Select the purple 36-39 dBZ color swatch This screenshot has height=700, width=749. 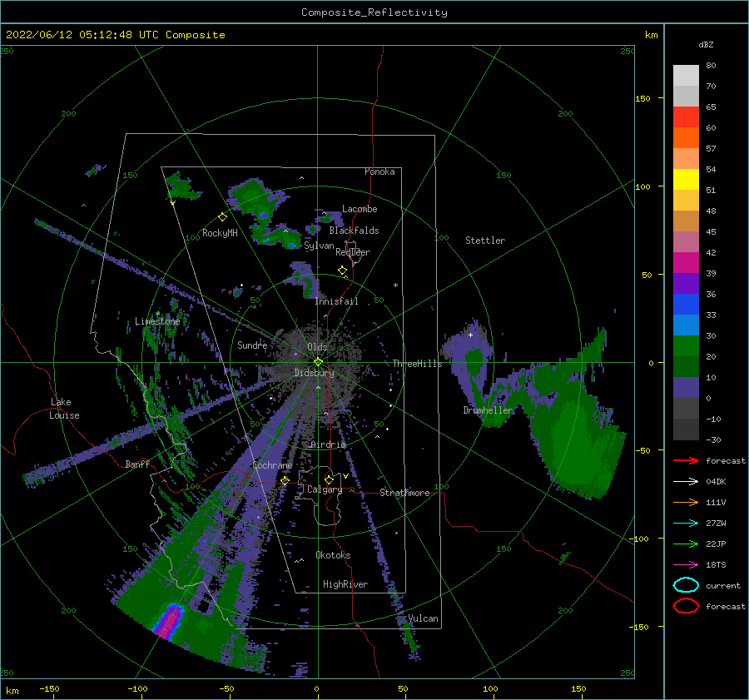pyautogui.click(x=686, y=284)
